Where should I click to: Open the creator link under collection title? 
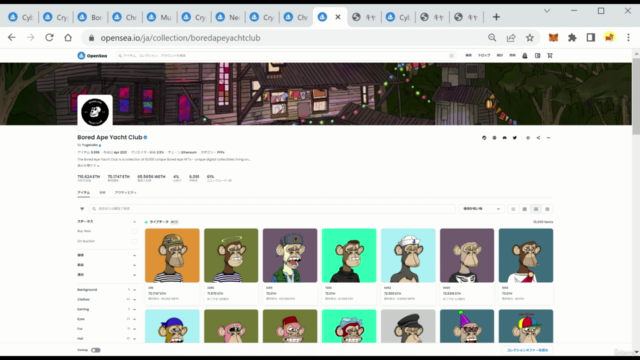(90, 145)
